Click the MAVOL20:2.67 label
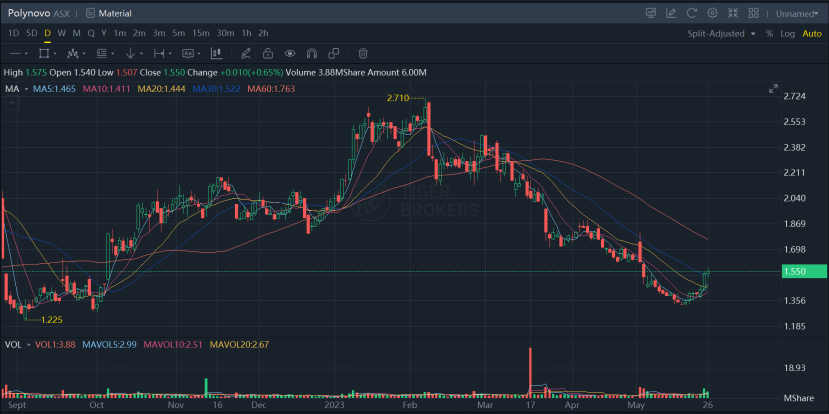Screen dimensions: 829x414 [x=240, y=344]
